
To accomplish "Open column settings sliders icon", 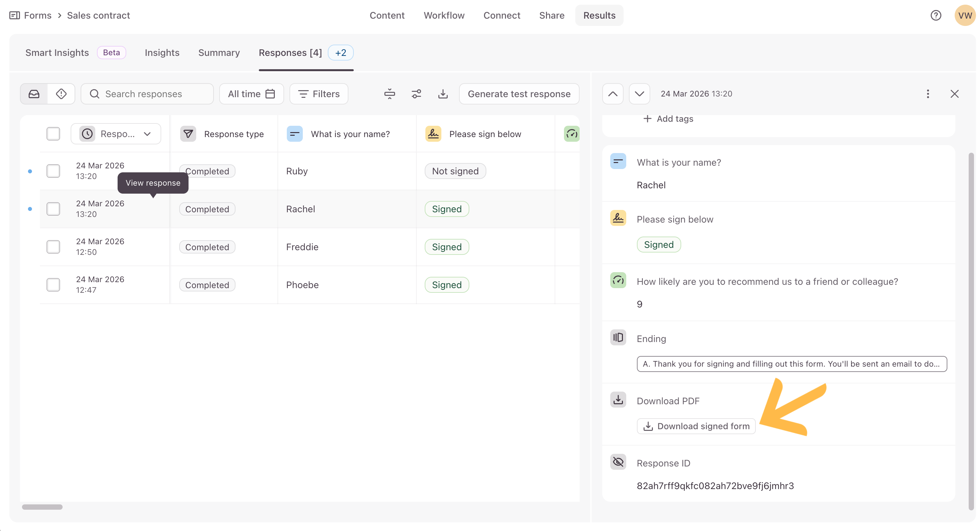I will click(416, 94).
